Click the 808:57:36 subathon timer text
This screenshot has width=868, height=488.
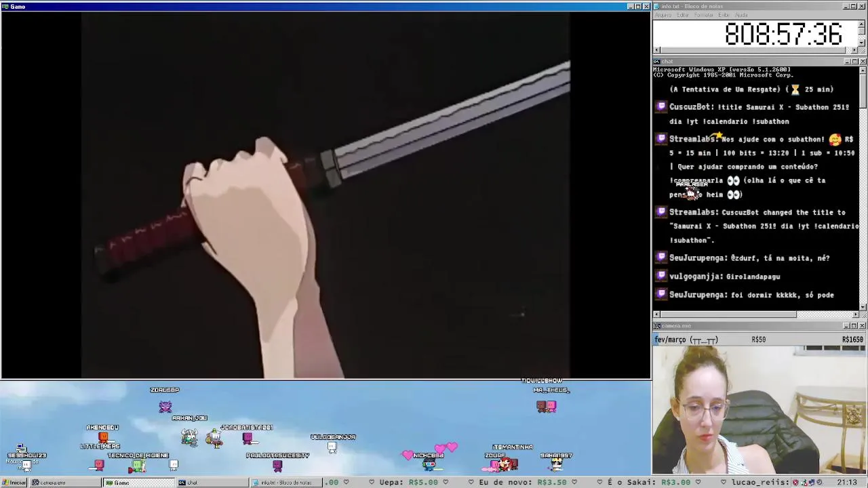[783, 34]
